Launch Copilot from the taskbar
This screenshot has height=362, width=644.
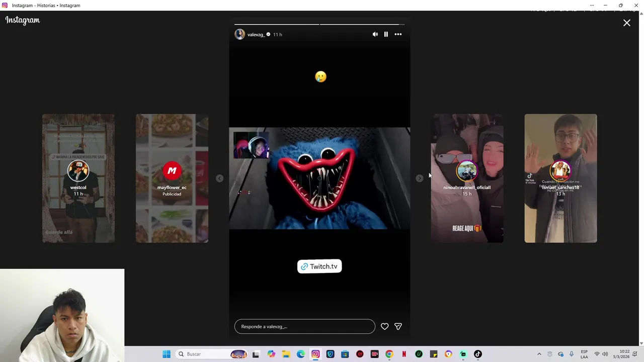point(271,354)
